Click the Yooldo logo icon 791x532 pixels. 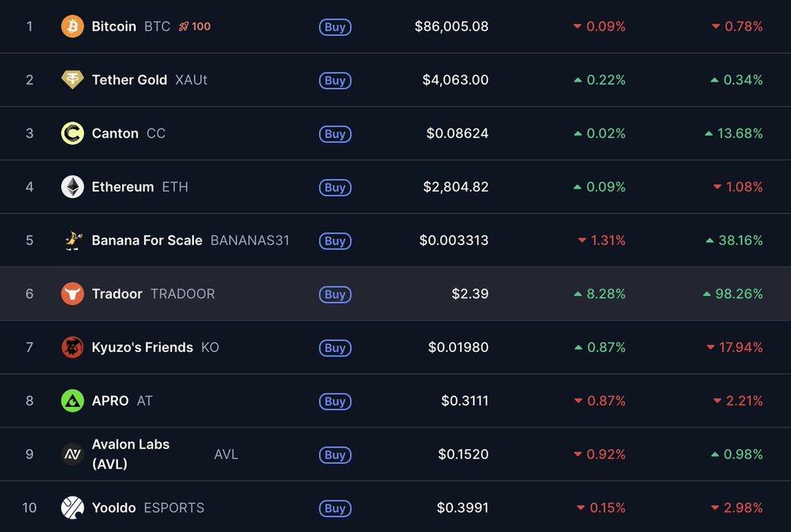click(x=72, y=507)
